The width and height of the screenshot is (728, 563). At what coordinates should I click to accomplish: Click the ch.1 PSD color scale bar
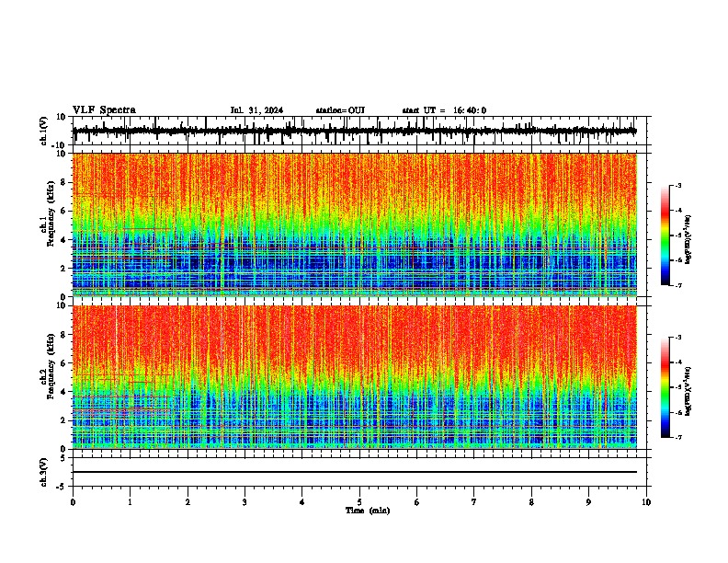(665, 236)
